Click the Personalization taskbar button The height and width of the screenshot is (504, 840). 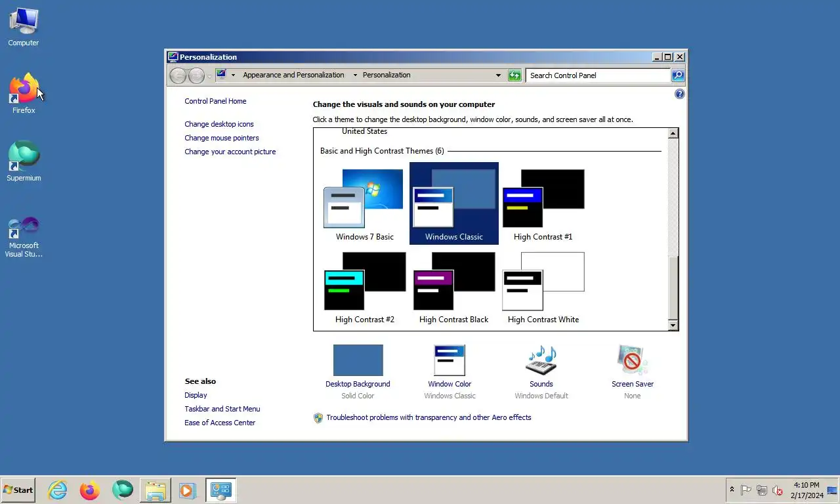pyautogui.click(x=221, y=490)
